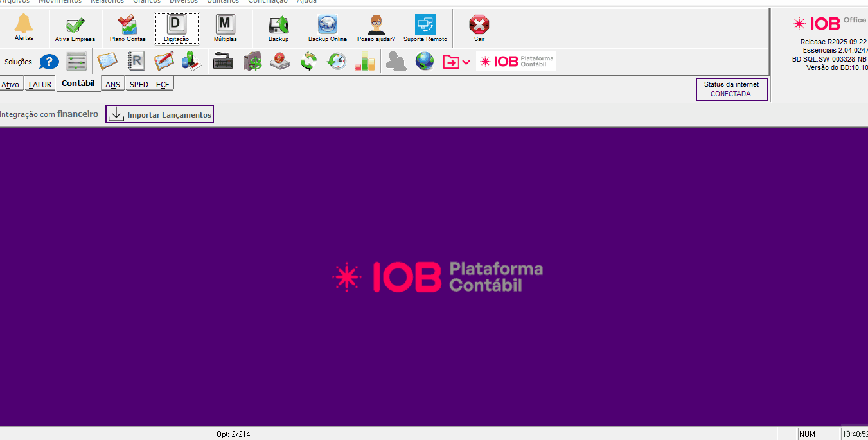Click the green refresh arrows icon
Viewport: 868px width, 440px height.
pos(308,62)
